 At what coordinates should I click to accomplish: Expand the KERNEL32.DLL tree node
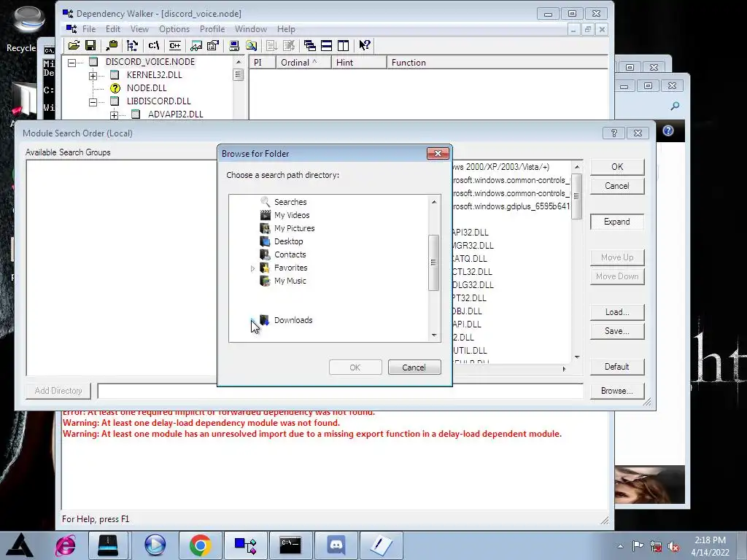tap(93, 76)
